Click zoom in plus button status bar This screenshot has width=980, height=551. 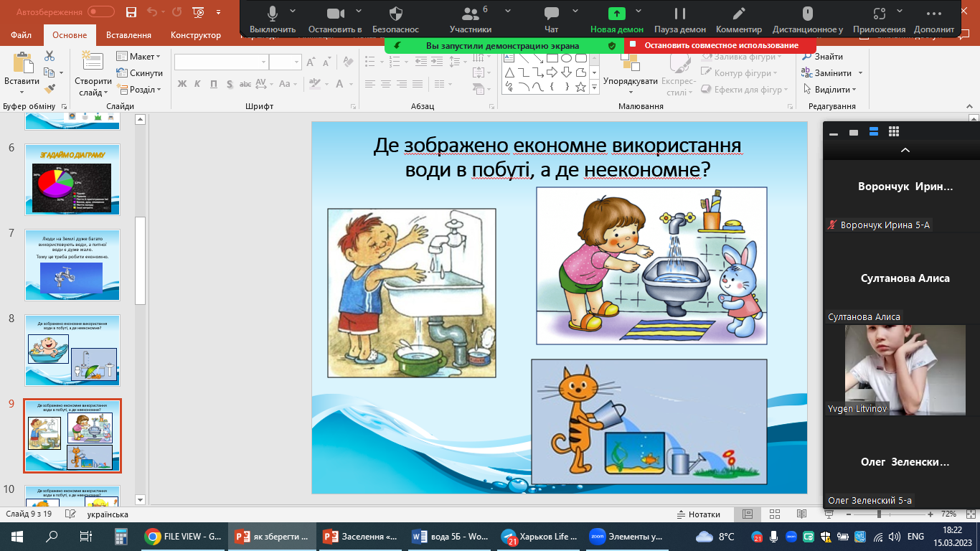click(x=930, y=514)
